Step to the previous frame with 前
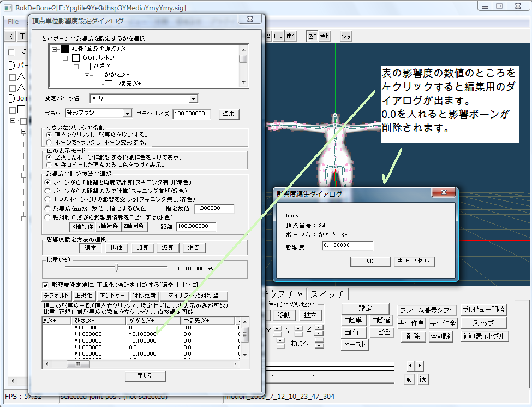The width and height of the screenshot is (532, 407). click(409, 379)
